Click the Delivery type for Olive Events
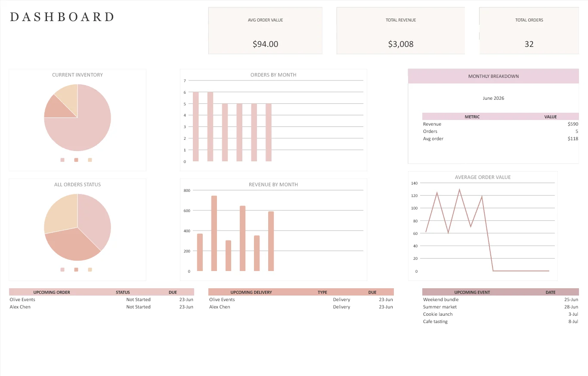 pos(341,299)
